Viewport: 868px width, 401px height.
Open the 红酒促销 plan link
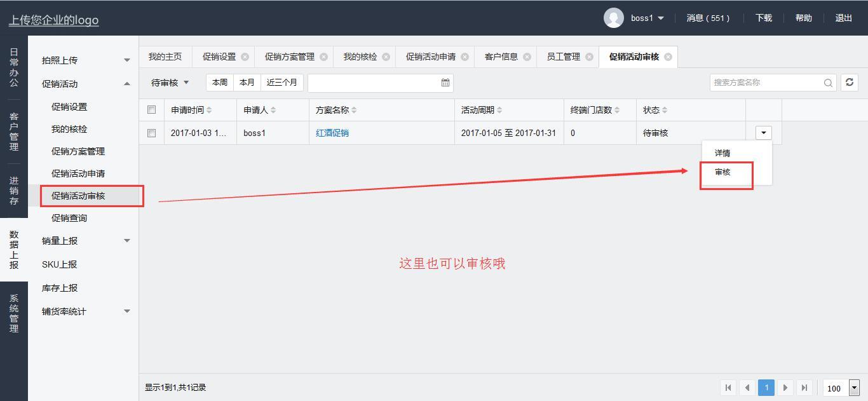click(332, 133)
